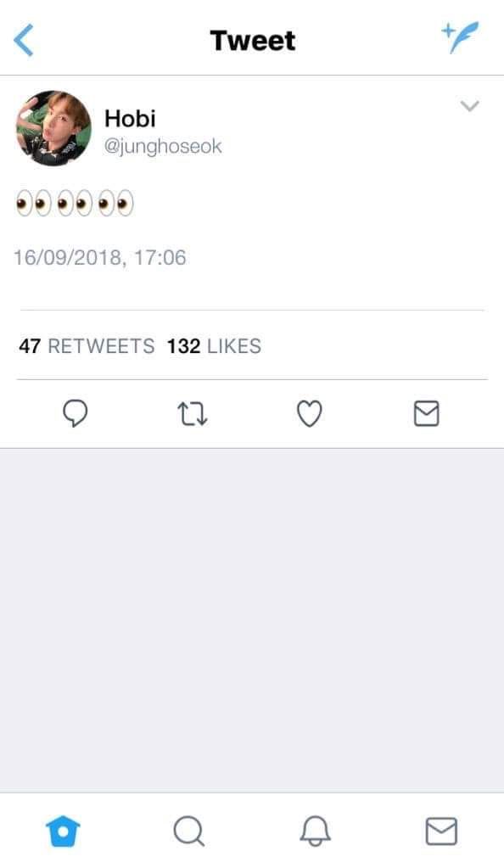Screen dimensions: 504x868
Task: Open the Notifications bell tab
Action: click(315, 831)
